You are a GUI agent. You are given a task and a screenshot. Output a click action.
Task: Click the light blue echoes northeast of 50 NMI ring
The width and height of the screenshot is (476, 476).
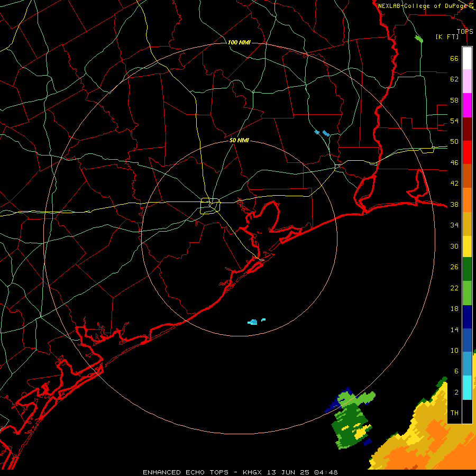coord(323,133)
